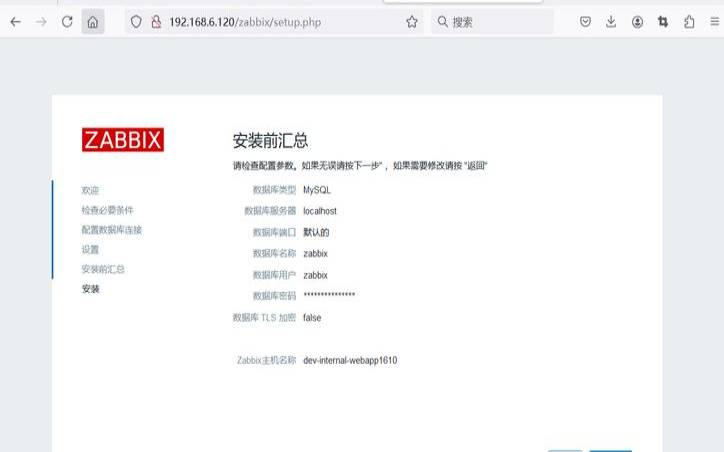Click the localhost database server value
This screenshot has height=452, width=724.
click(x=320, y=211)
